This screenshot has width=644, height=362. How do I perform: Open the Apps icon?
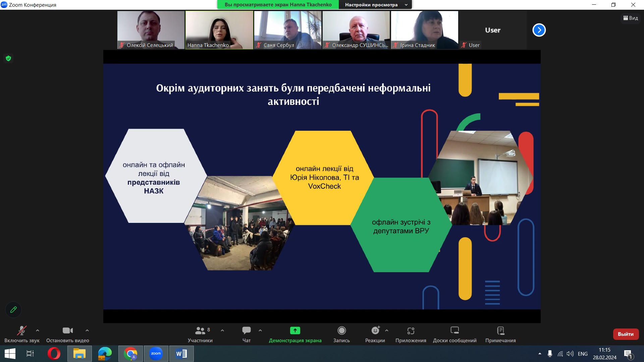point(411,330)
